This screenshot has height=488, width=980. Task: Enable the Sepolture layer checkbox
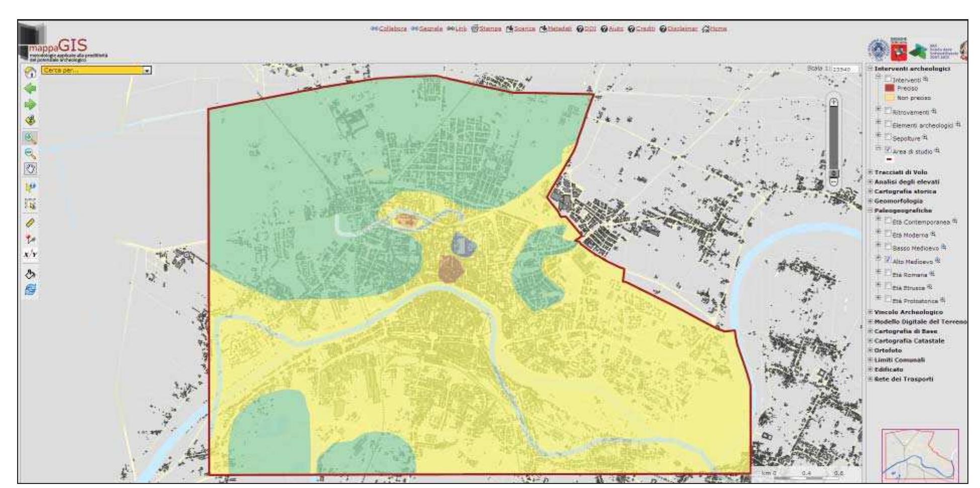click(888, 137)
